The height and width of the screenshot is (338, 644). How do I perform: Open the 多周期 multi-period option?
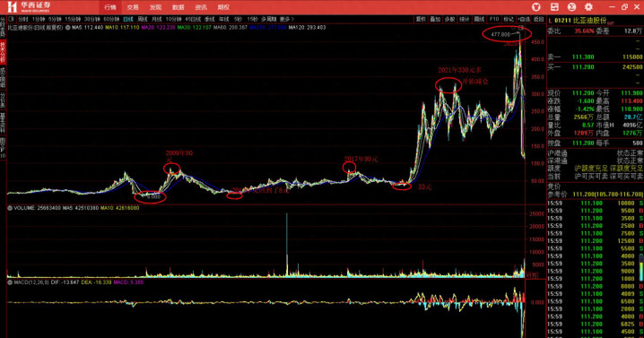[269, 20]
